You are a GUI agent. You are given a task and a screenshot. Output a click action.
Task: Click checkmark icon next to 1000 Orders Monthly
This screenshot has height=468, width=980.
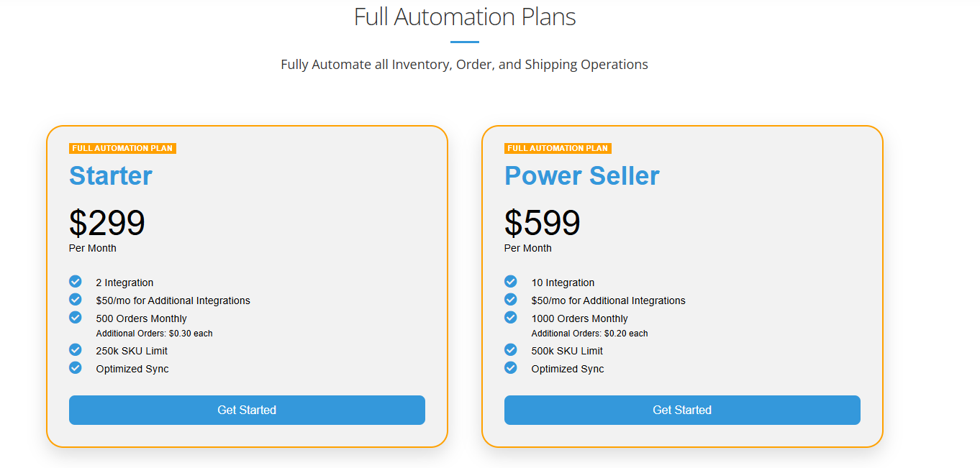click(511, 317)
